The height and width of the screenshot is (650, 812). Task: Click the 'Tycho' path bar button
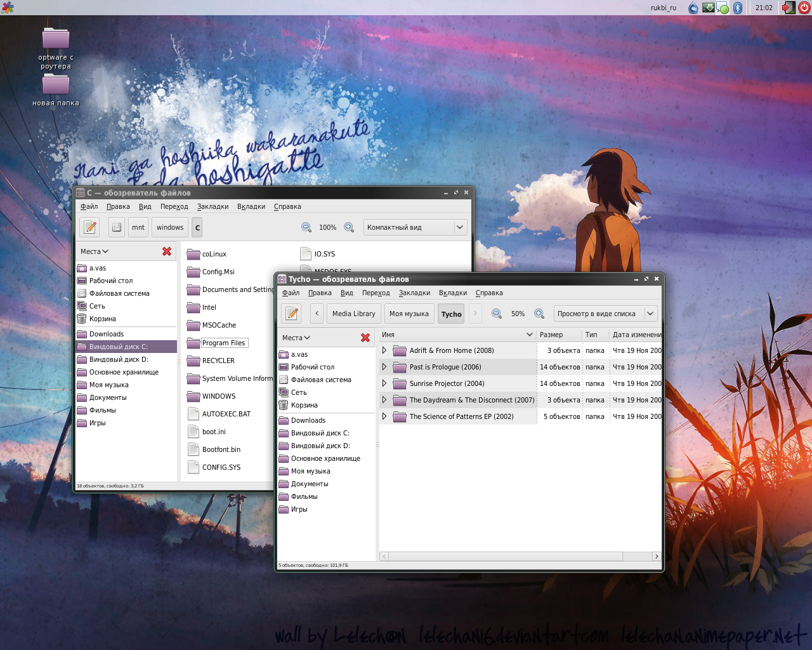point(452,314)
